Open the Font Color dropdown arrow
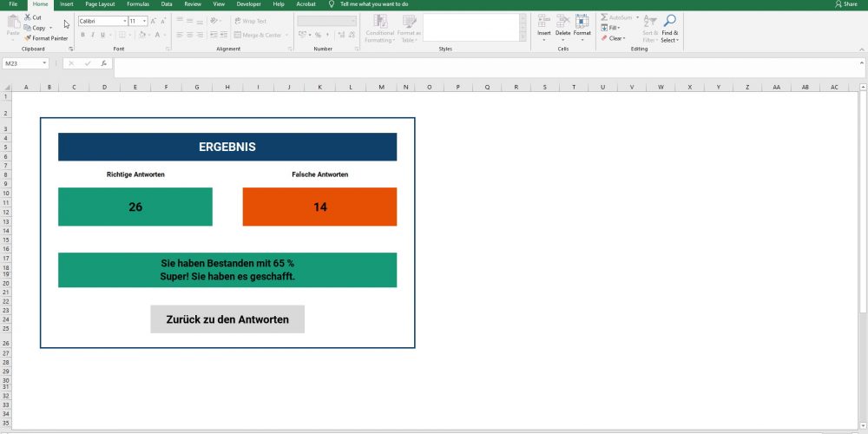868x434 pixels. coord(165,35)
